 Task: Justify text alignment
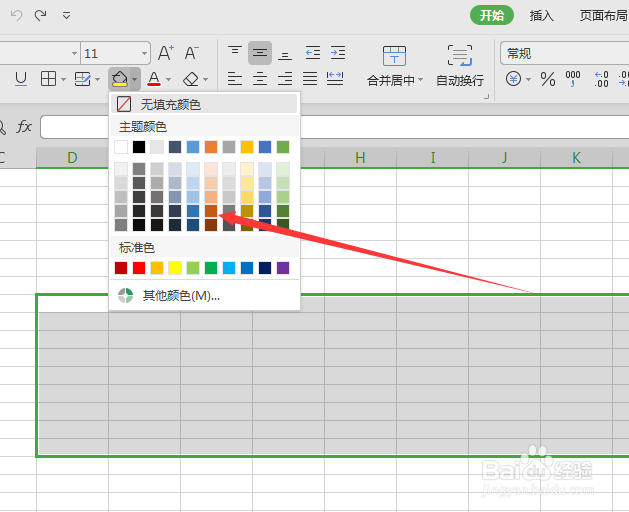310,79
